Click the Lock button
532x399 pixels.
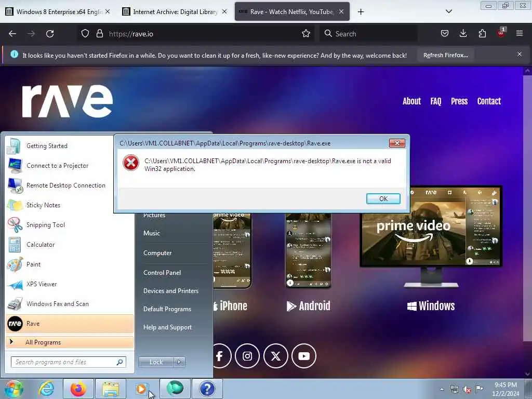point(156,362)
